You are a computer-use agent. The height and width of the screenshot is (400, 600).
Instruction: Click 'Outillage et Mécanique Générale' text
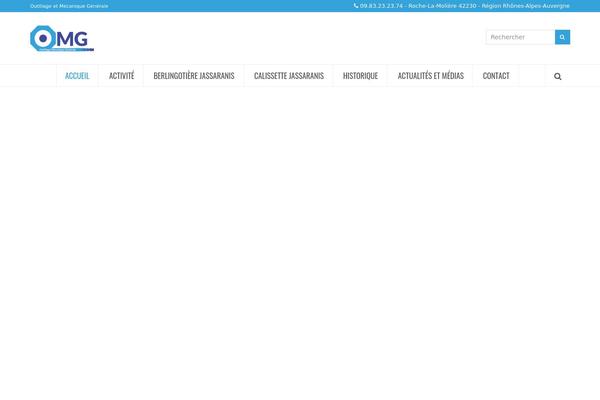click(69, 6)
